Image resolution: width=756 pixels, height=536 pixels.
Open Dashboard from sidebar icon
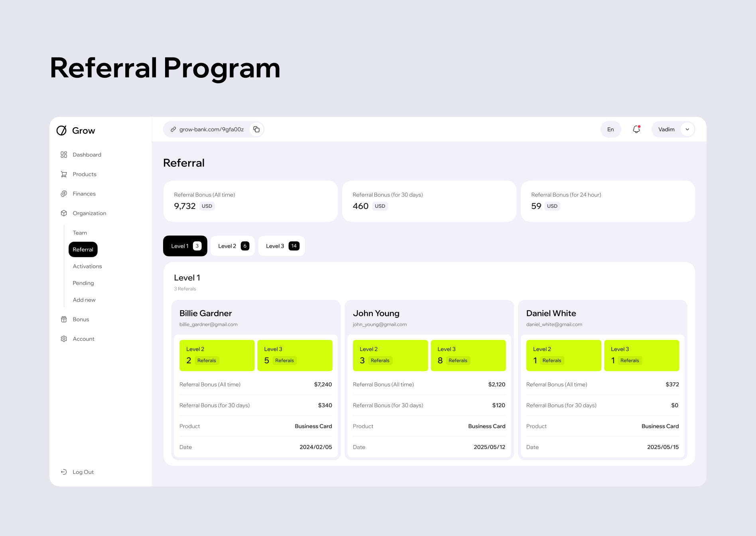[x=64, y=155]
